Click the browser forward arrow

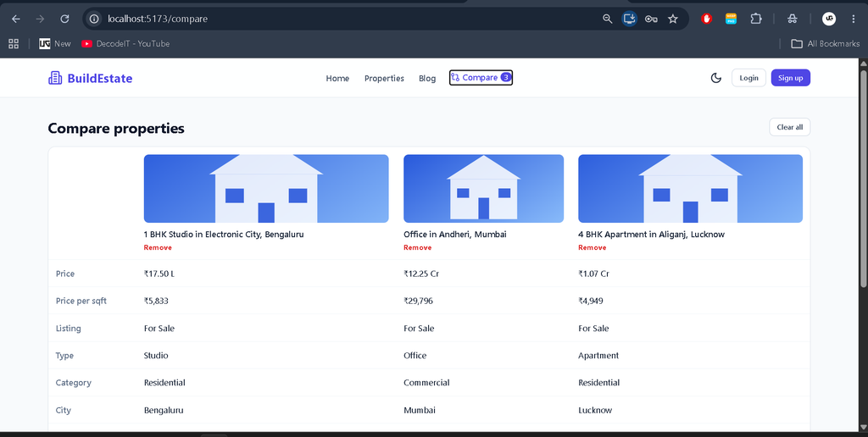tap(40, 19)
